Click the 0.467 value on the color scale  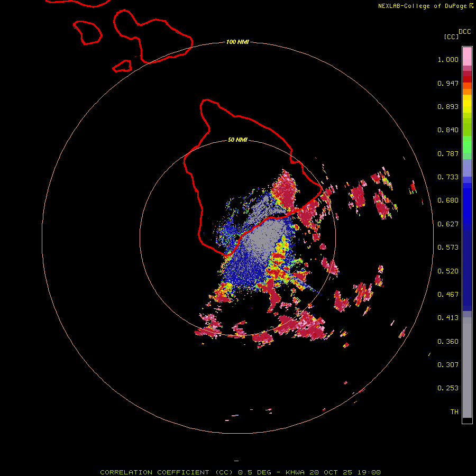pyautogui.click(x=448, y=295)
